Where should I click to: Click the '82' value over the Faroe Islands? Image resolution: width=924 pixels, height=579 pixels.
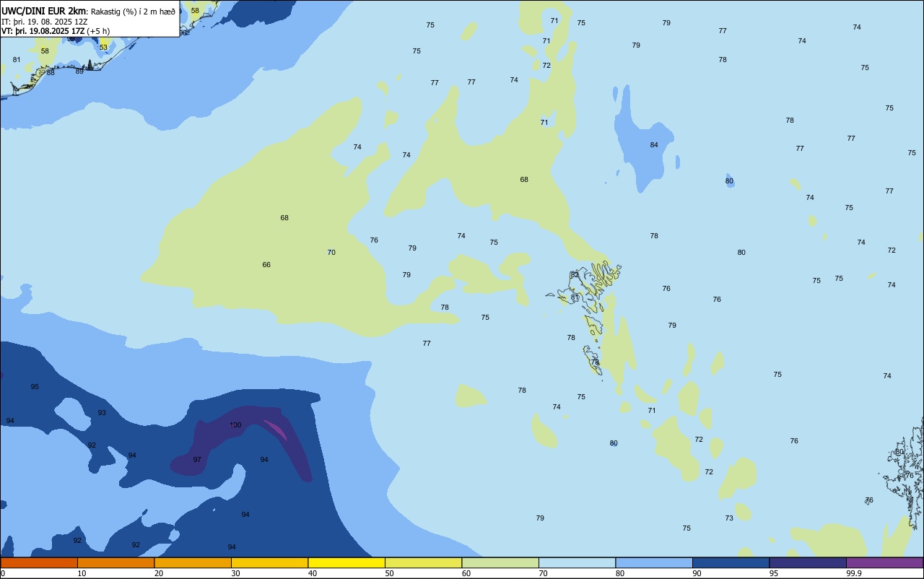[575, 275]
